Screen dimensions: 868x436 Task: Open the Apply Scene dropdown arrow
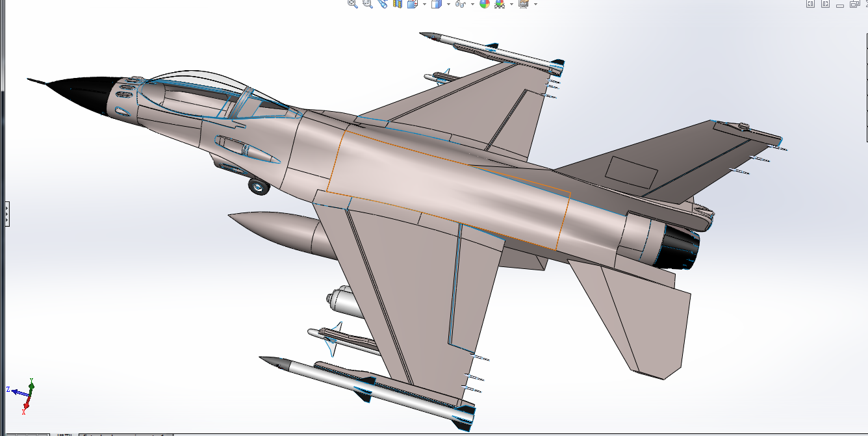click(x=511, y=4)
